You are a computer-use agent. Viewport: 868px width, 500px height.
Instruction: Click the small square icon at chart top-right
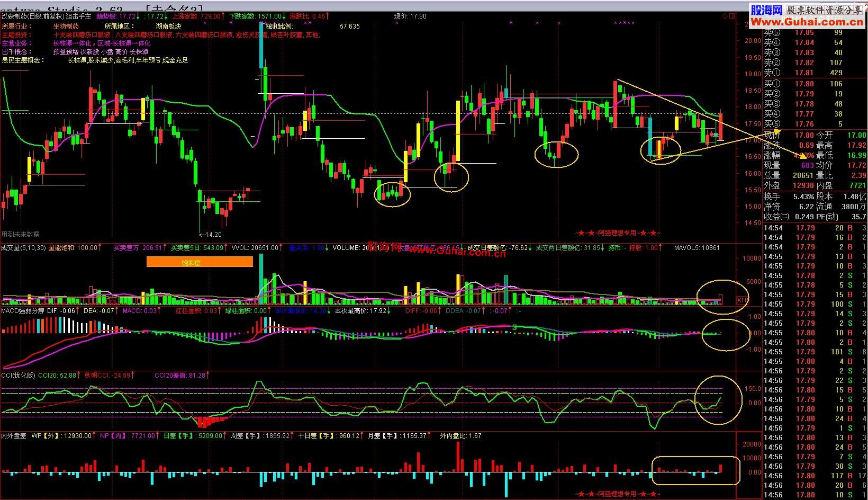point(733,16)
